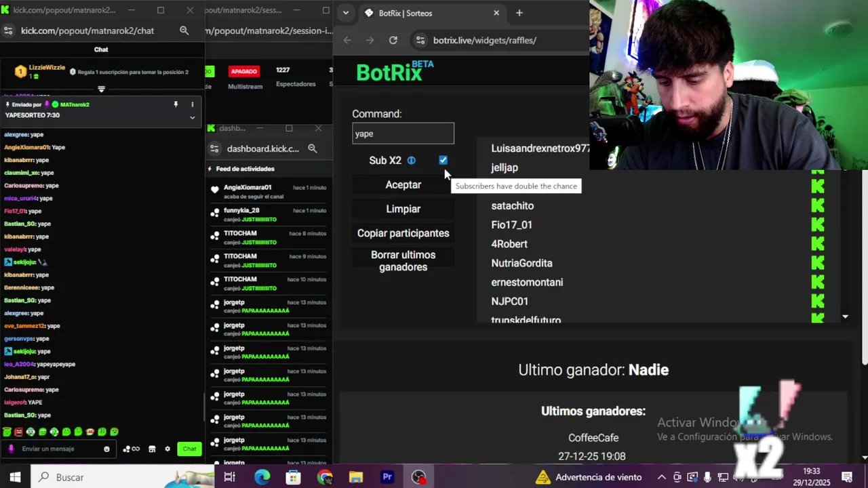Open pinned message three-dot menu

[192, 104]
